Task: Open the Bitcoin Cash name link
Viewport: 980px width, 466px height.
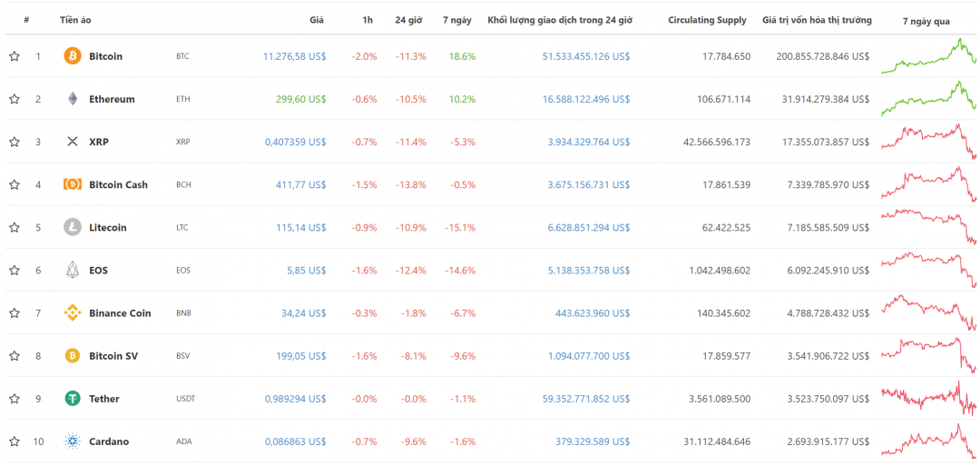Action: (x=119, y=184)
